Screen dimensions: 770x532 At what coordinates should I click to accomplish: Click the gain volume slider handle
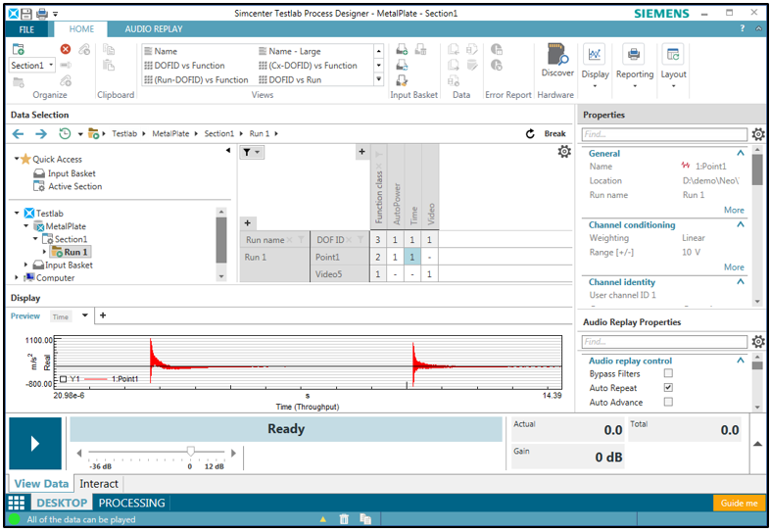coord(191,452)
